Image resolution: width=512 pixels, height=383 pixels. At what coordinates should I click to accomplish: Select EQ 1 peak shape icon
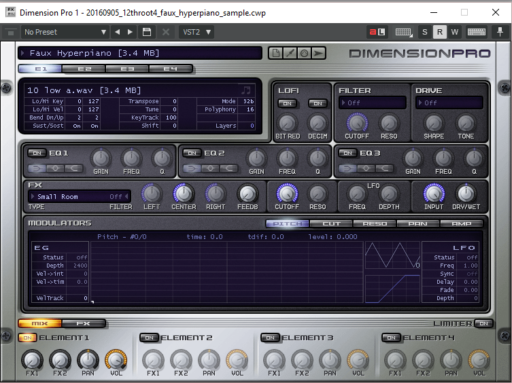(x=55, y=168)
